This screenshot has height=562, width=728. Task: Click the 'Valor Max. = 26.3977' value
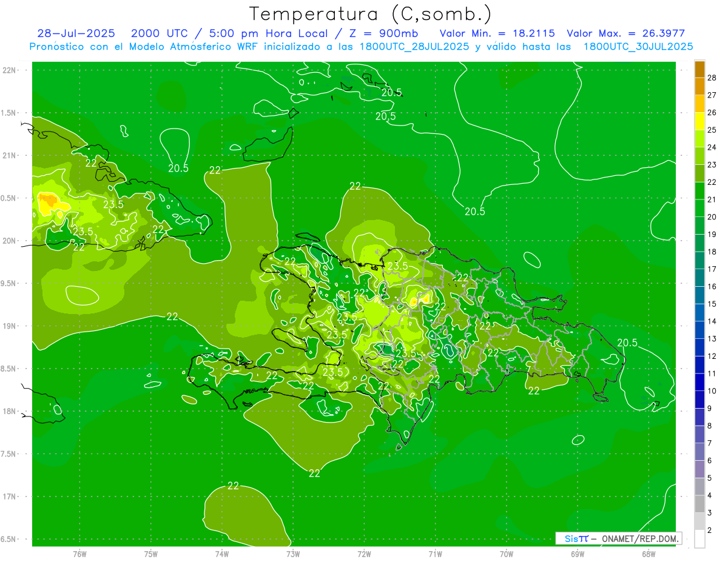click(625, 34)
